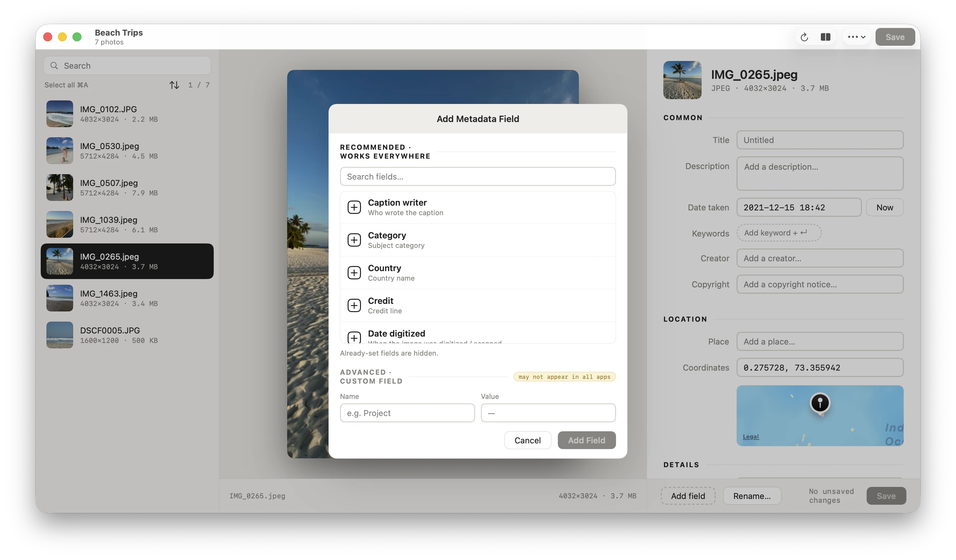
Task: Select IMG_1463.jpeg in the photo list
Action: tap(127, 298)
